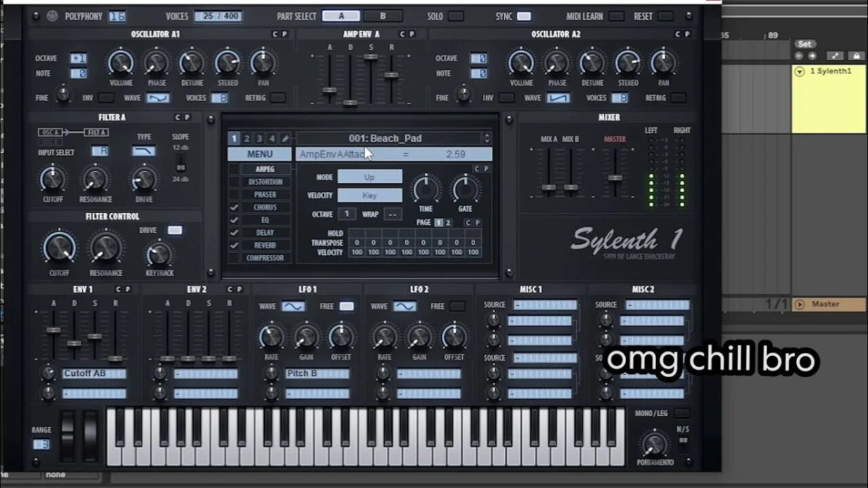Viewport: 868px width, 488px height.
Task: Click the Filter A Resonance knob
Action: [95, 180]
